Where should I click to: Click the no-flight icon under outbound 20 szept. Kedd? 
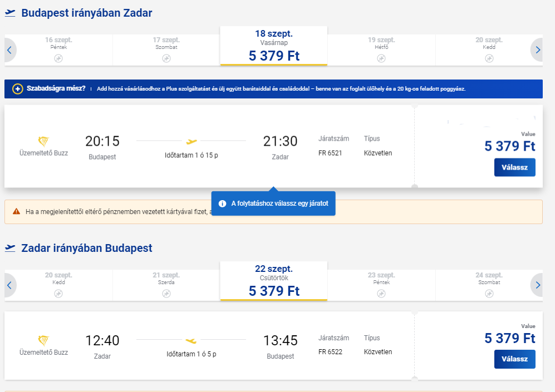pyautogui.click(x=489, y=58)
